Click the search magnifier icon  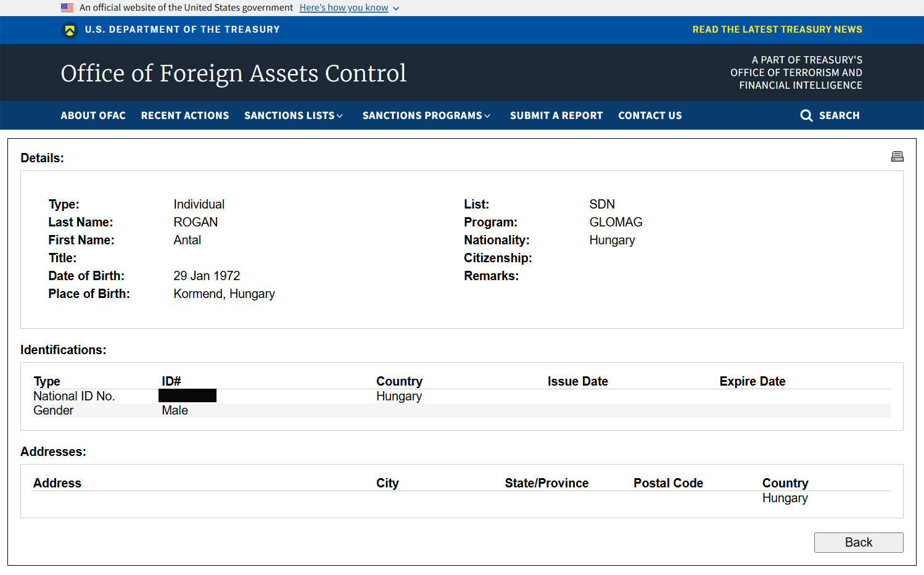coord(806,115)
